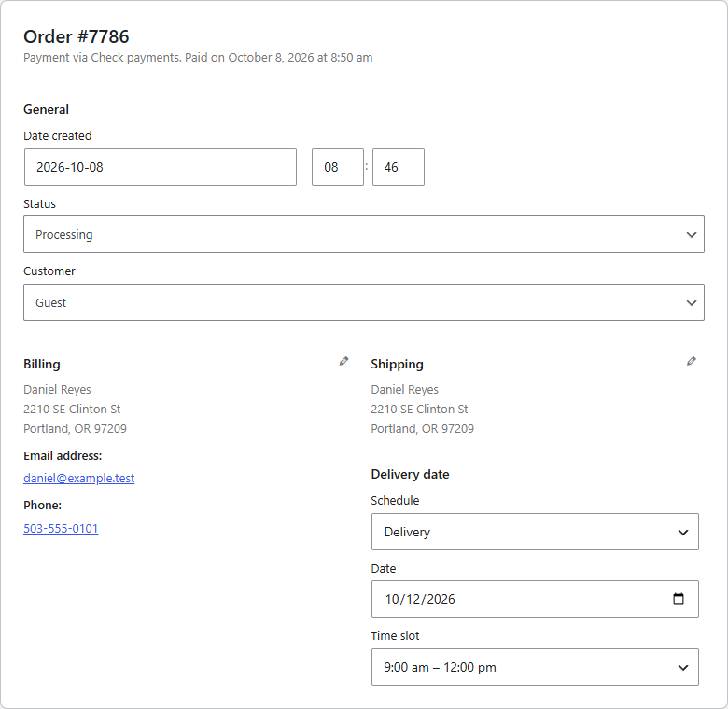Viewport: 728px width, 709px height.
Task: Edit shipping address with pencil icon
Action: (x=692, y=361)
